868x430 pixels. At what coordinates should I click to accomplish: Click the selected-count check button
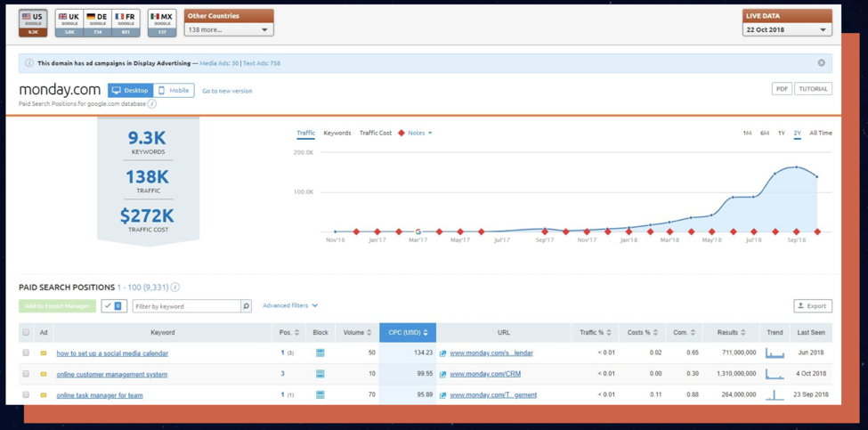click(114, 306)
